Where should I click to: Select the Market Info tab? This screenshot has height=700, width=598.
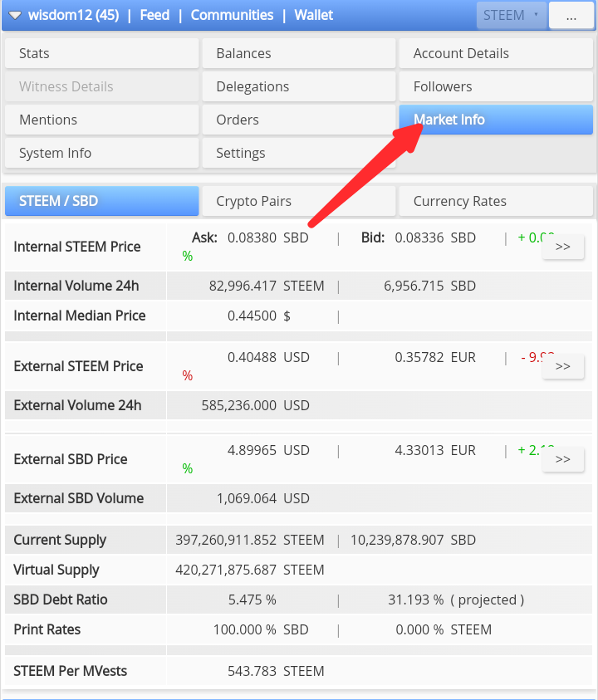coord(496,120)
